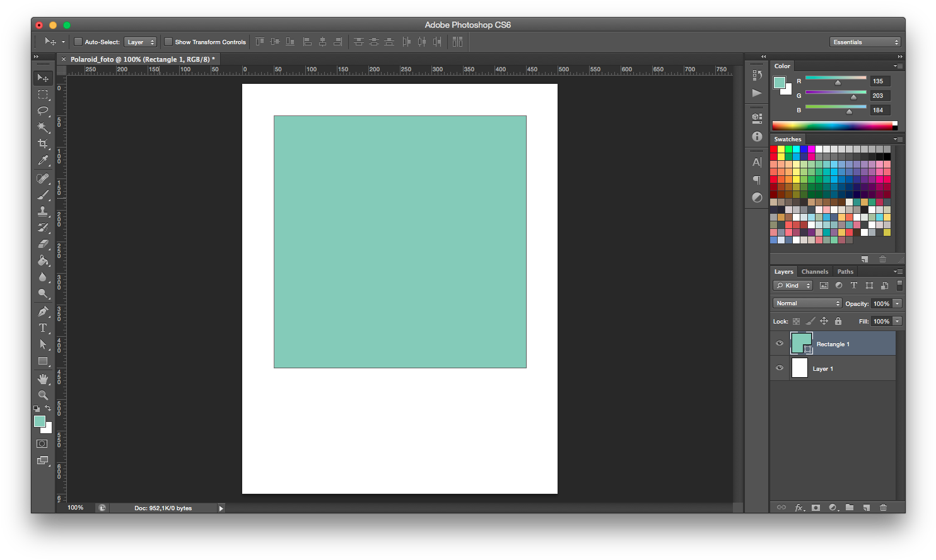Screen dimensions: 936x560
Task: Toggle lock image pixels
Action: [810, 321]
